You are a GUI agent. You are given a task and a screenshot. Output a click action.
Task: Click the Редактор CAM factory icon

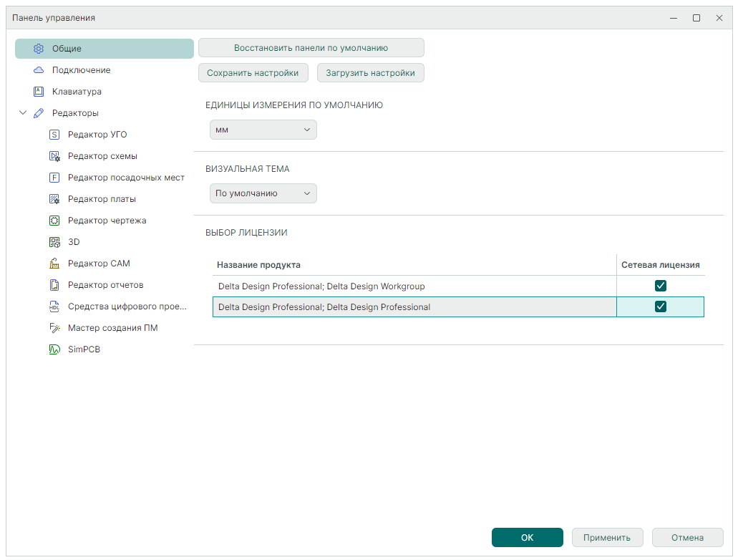pyautogui.click(x=54, y=264)
